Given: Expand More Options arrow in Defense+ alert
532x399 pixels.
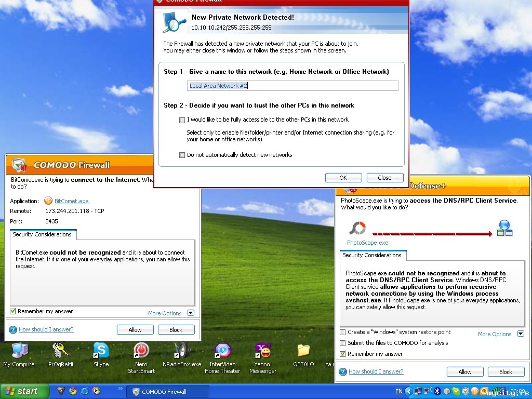Looking at the screenshot, I should (x=521, y=334).
